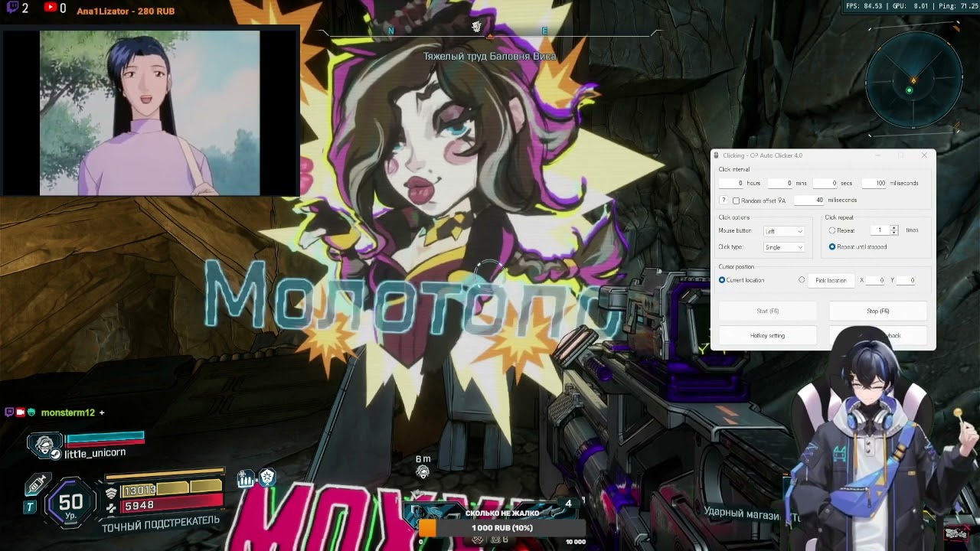Click the Pick location button
This screenshot has height=551, width=980.
(831, 280)
